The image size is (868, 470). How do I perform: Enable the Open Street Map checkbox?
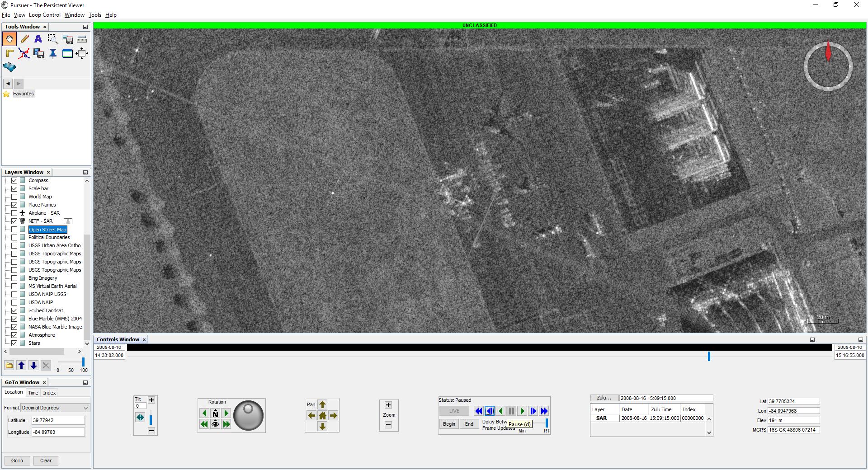(x=14, y=230)
